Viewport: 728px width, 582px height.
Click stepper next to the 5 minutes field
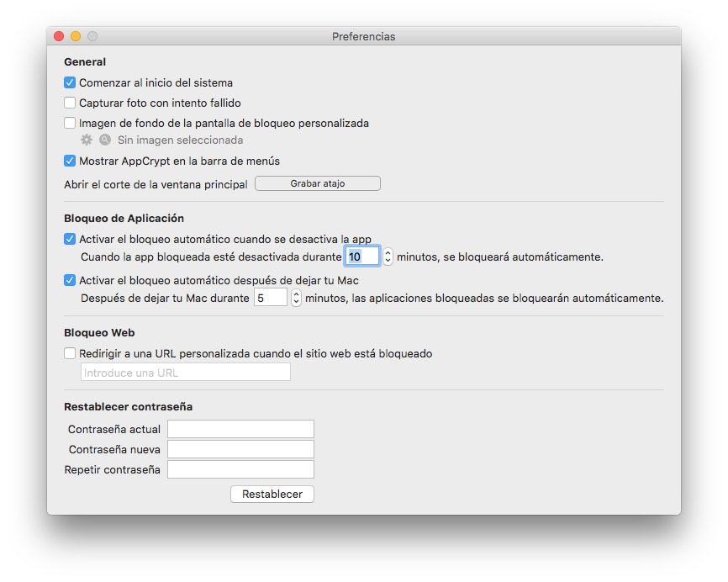[x=296, y=298]
